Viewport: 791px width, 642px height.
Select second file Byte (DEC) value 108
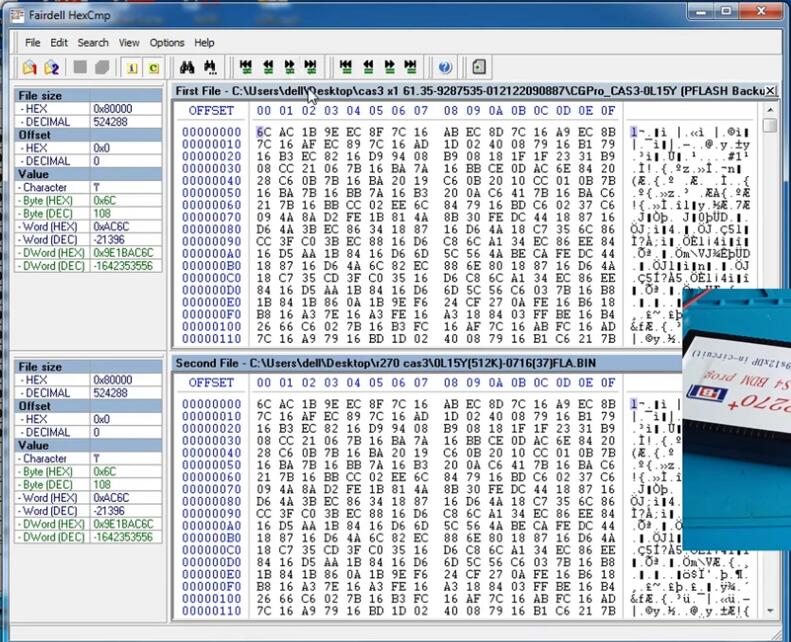pyautogui.click(x=102, y=485)
